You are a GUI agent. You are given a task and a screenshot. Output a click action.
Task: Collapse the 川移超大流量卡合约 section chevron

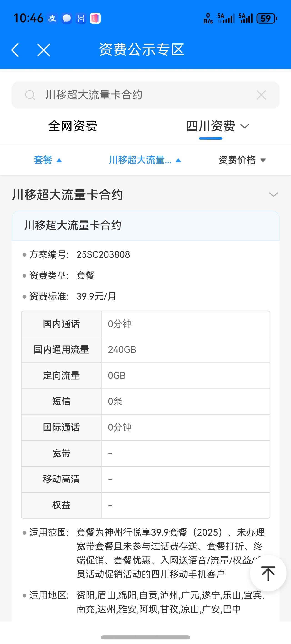coord(273,194)
